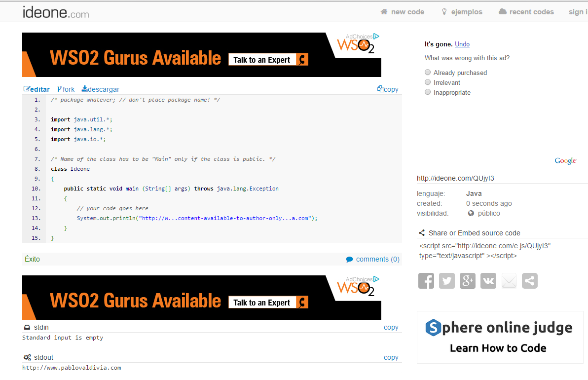Viewport: 588px width, 380px height.
Task: Click the ideone.com logo
Action: 56,12
